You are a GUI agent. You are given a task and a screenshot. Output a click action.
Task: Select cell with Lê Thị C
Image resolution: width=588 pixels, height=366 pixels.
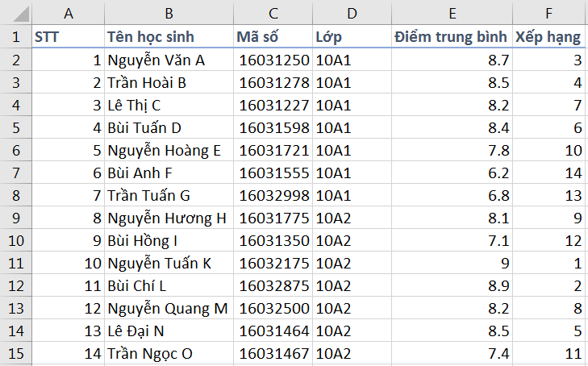(169, 105)
